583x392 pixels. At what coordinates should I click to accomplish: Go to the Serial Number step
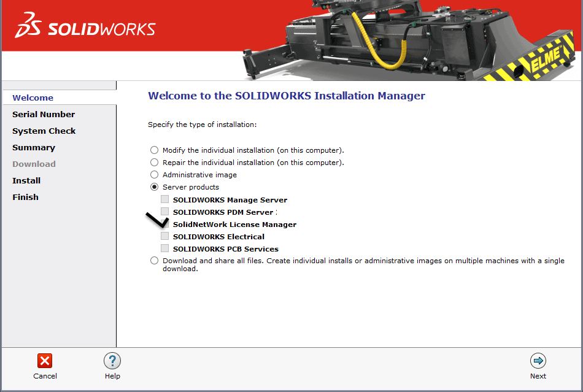point(44,115)
